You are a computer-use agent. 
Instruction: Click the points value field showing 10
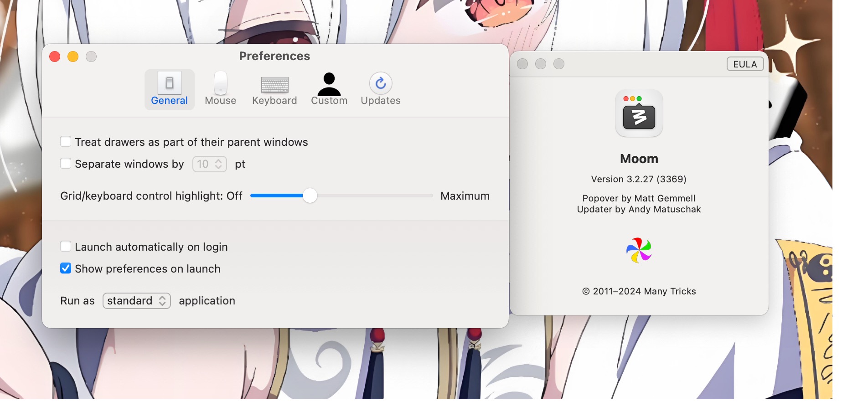pyautogui.click(x=203, y=164)
